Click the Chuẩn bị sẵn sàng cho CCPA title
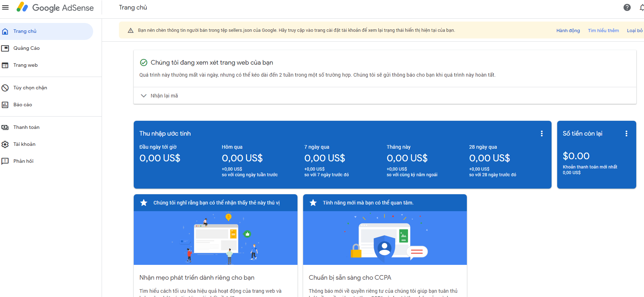Viewport: 644px width, 297px height. tap(350, 278)
